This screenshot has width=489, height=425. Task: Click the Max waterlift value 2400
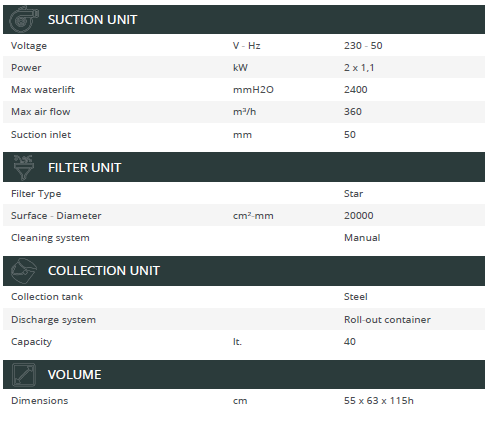click(x=356, y=90)
